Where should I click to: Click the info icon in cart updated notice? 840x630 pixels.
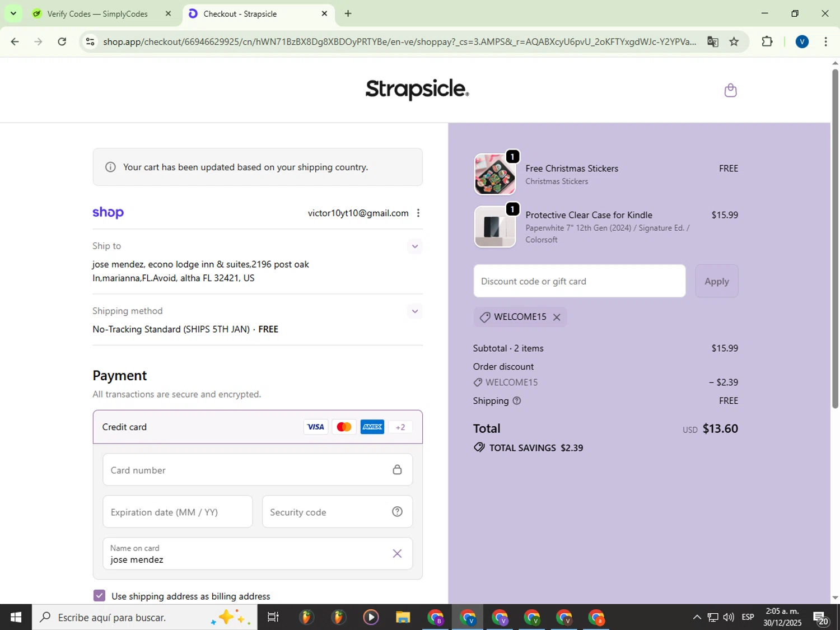click(x=110, y=167)
